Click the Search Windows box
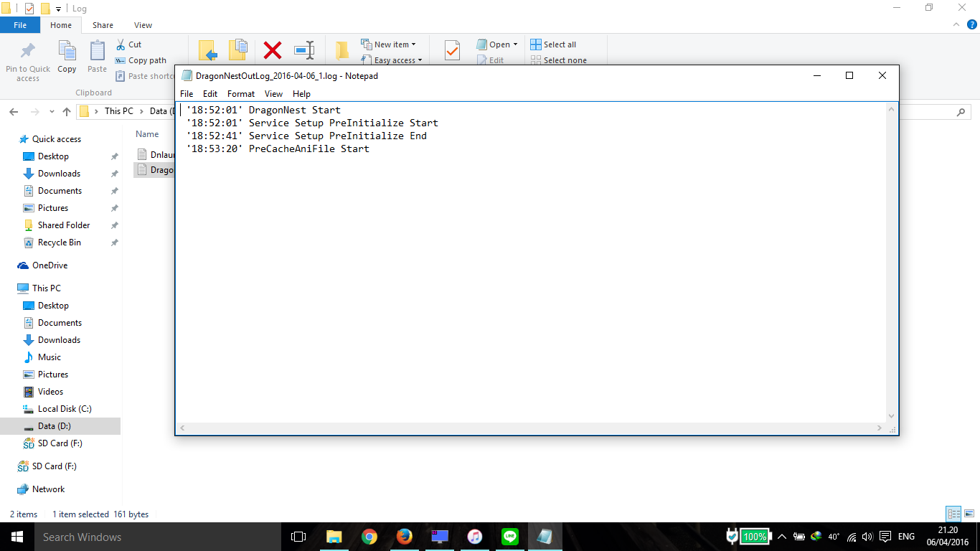Image resolution: width=980 pixels, height=551 pixels. click(x=158, y=537)
